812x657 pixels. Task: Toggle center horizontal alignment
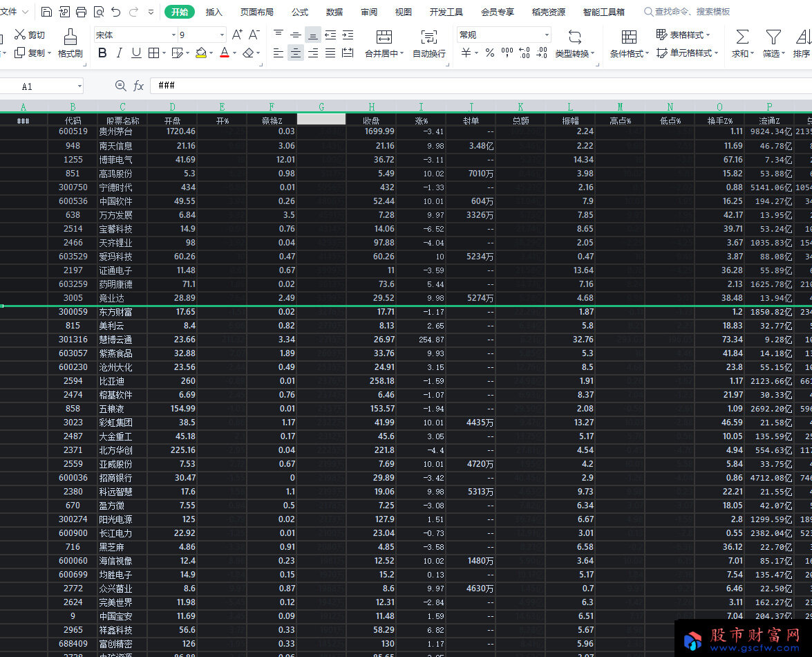[296, 53]
